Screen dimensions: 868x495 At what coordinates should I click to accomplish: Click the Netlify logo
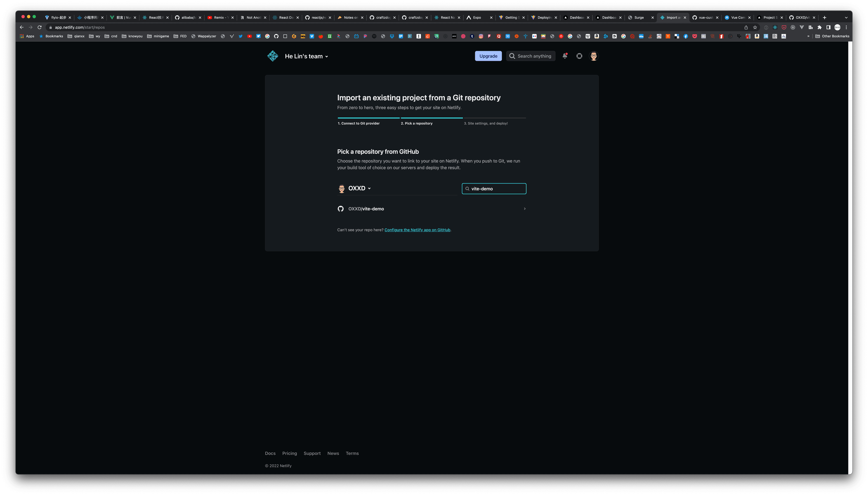pos(272,56)
